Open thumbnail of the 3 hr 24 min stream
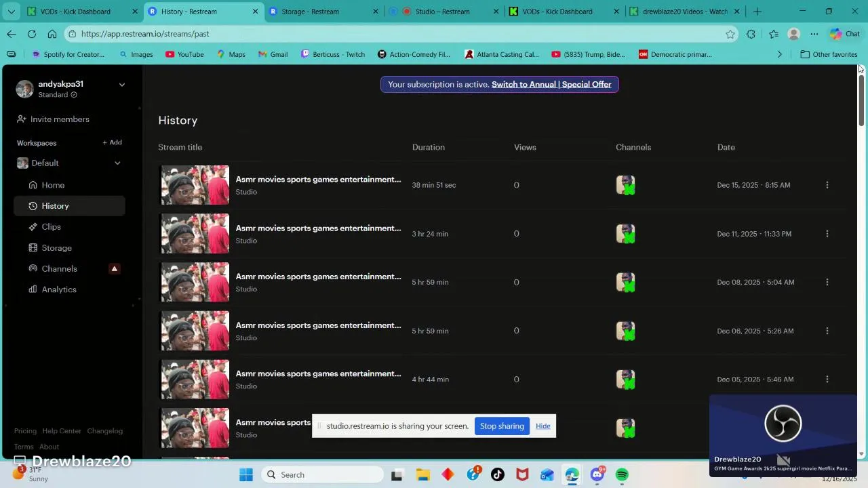The image size is (868, 488). click(x=195, y=234)
